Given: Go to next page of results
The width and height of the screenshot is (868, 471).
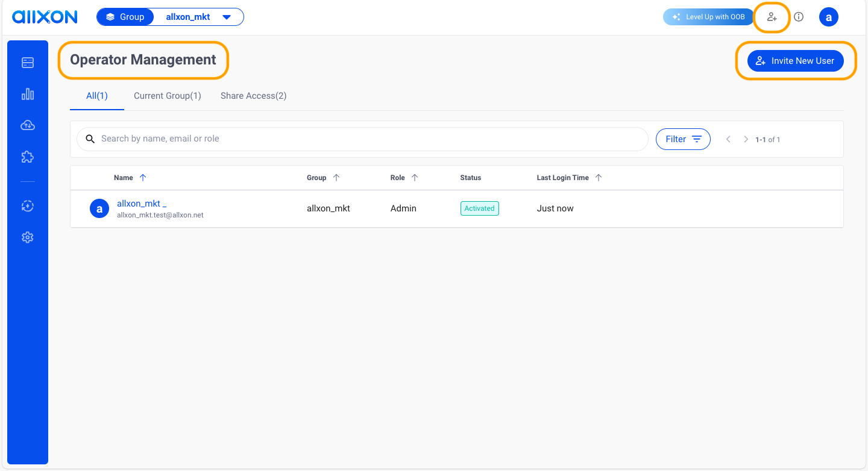Looking at the screenshot, I should pyautogui.click(x=746, y=139).
